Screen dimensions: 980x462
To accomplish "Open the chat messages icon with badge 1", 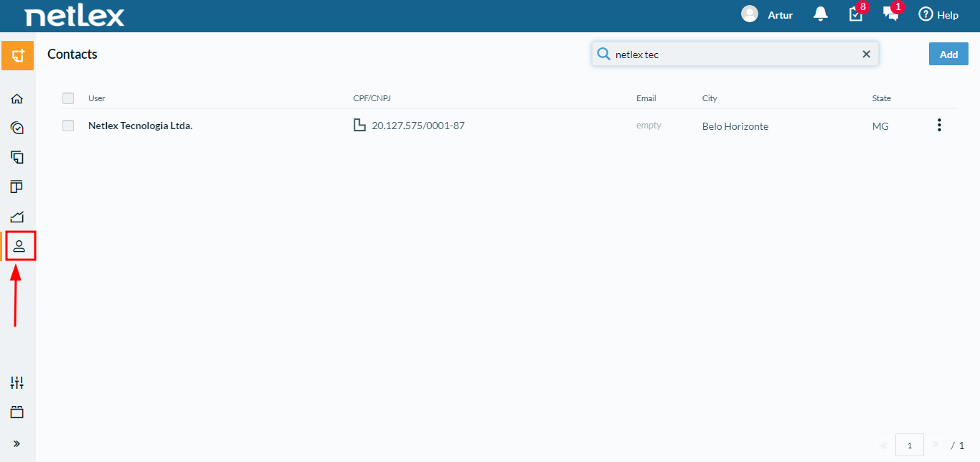I will tap(892, 14).
